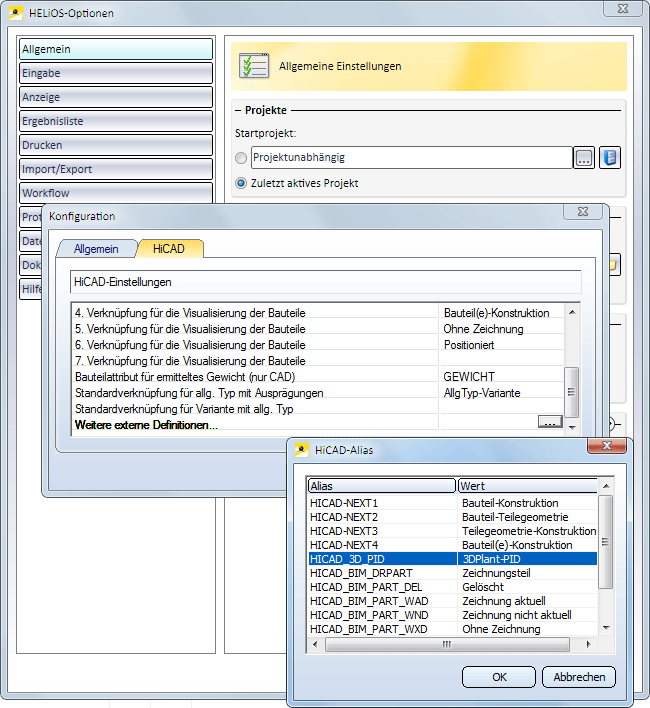Select the HICAD_3D_PID alias row
Image resolution: width=650 pixels, height=708 pixels.
[382, 559]
